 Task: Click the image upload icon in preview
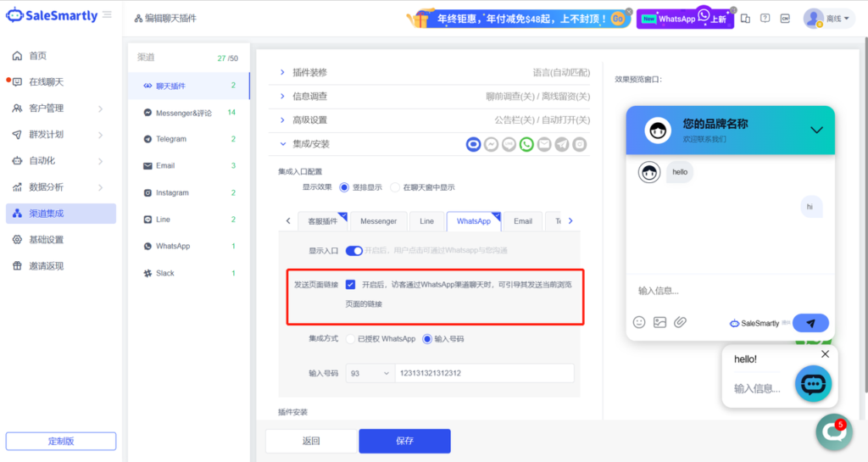tap(659, 322)
